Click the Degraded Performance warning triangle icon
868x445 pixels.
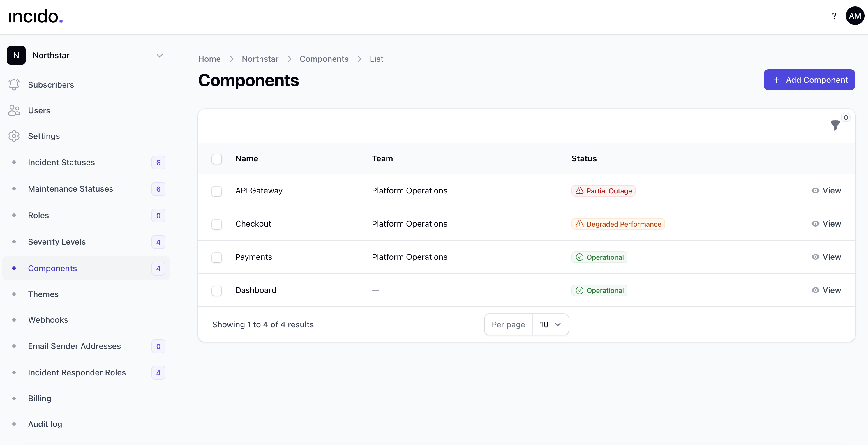pyautogui.click(x=579, y=224)
